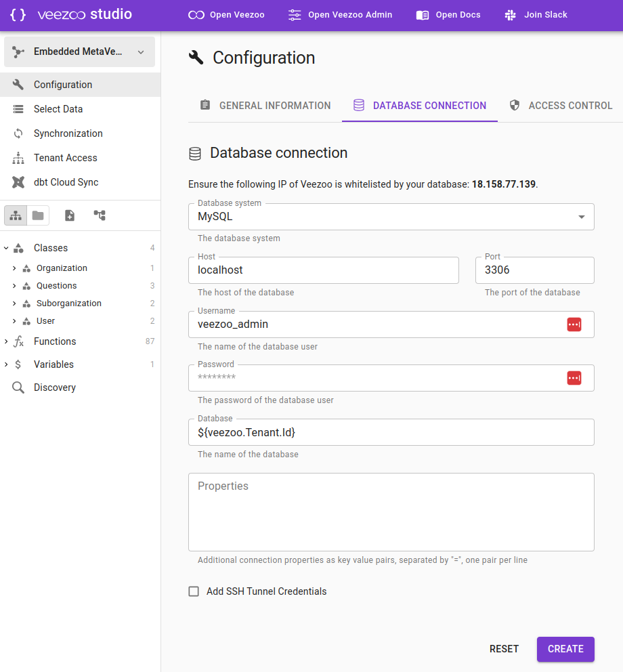The height and width of the screenshot is (672, 623).
Task: Go to Synchronization in sidebar
Action: (80, 133)
